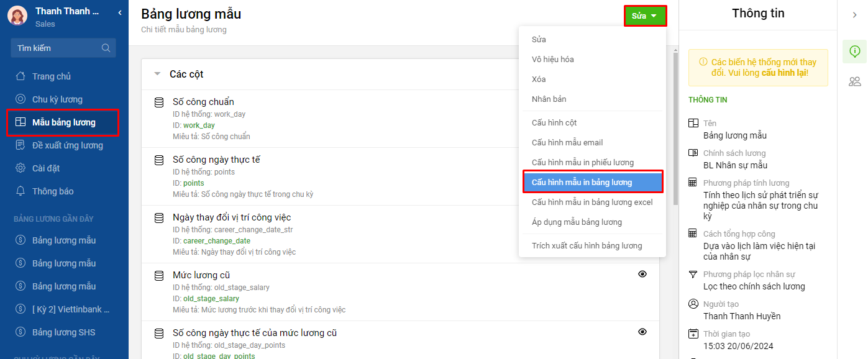Select Cấu hình mẫu in bảng lương
This screenshot has width=868, height=359.
[x=593, y=182]
